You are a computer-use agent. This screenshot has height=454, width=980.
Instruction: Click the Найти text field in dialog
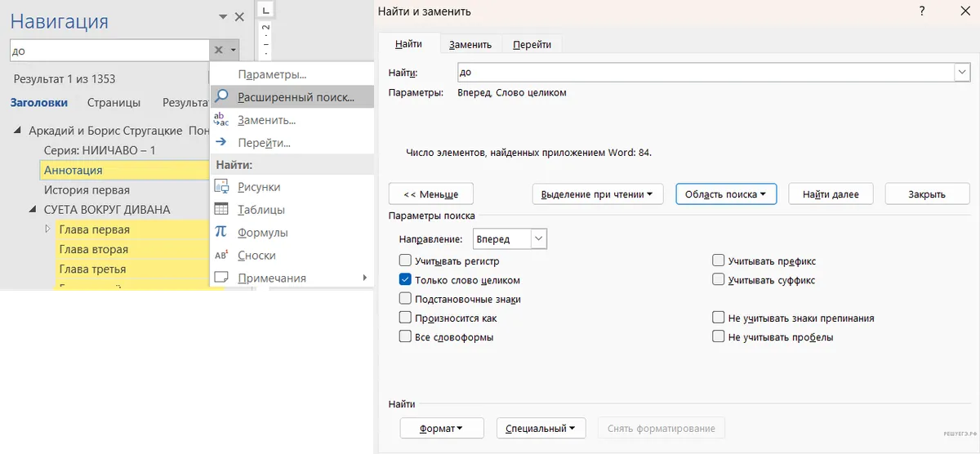click(706, 73)
